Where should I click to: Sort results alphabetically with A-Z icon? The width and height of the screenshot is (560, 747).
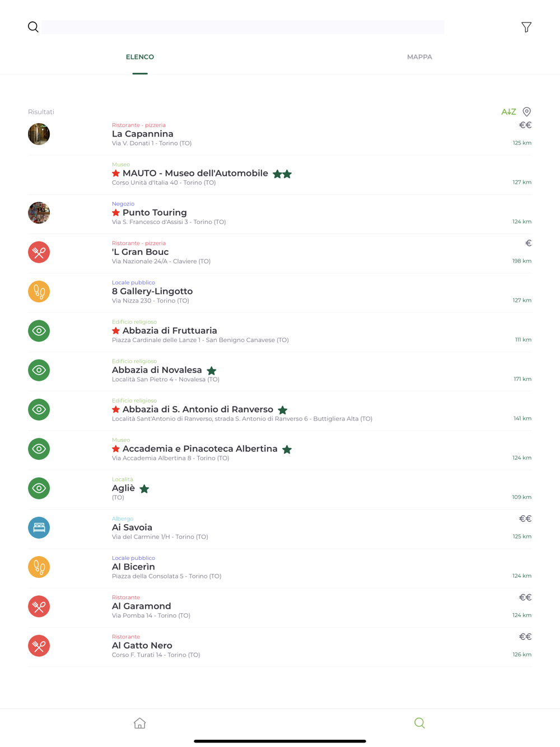508,112
